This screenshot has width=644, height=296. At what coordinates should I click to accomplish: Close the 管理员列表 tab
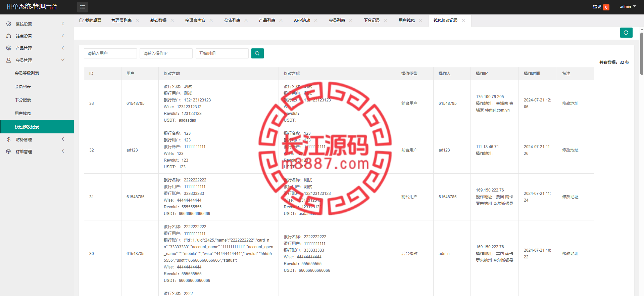137,20
